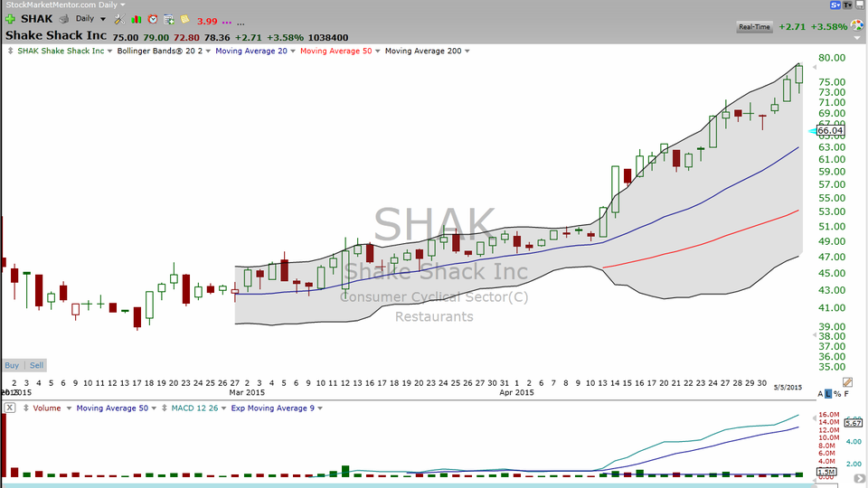Open the printer icon beside SHAK
The height and width of the screenshot is (488, 868).
pyautogui.click(x=64, y=19)
